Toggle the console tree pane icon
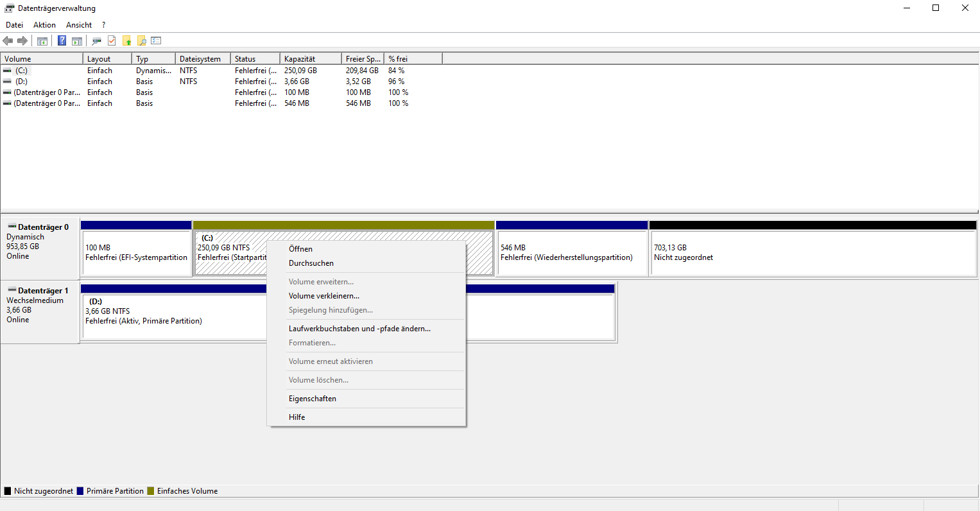Image resolution: width=980 pixels, height=511 pixels. click(x=42, y=41)
